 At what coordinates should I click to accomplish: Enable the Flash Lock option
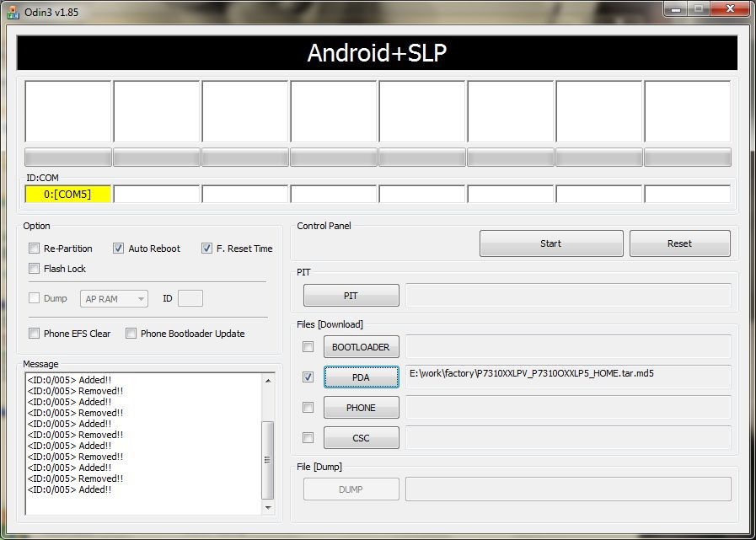35,269
